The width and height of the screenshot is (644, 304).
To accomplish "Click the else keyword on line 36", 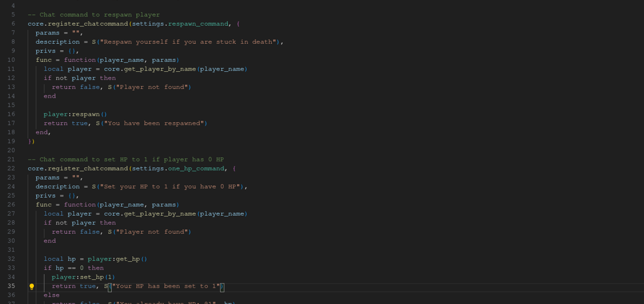I will click(x=52, y=295).
